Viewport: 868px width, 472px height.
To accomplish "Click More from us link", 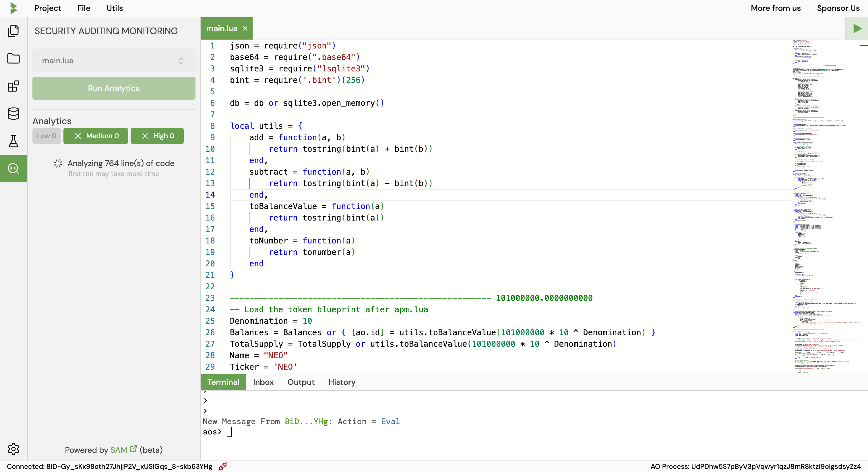I will pyautogui.click(x=776, y=8).
